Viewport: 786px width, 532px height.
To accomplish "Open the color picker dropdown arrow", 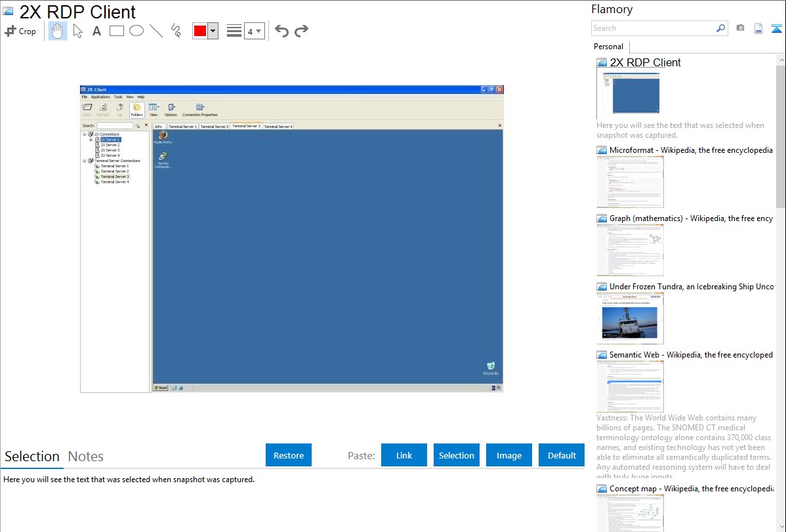I will [213, 31].
